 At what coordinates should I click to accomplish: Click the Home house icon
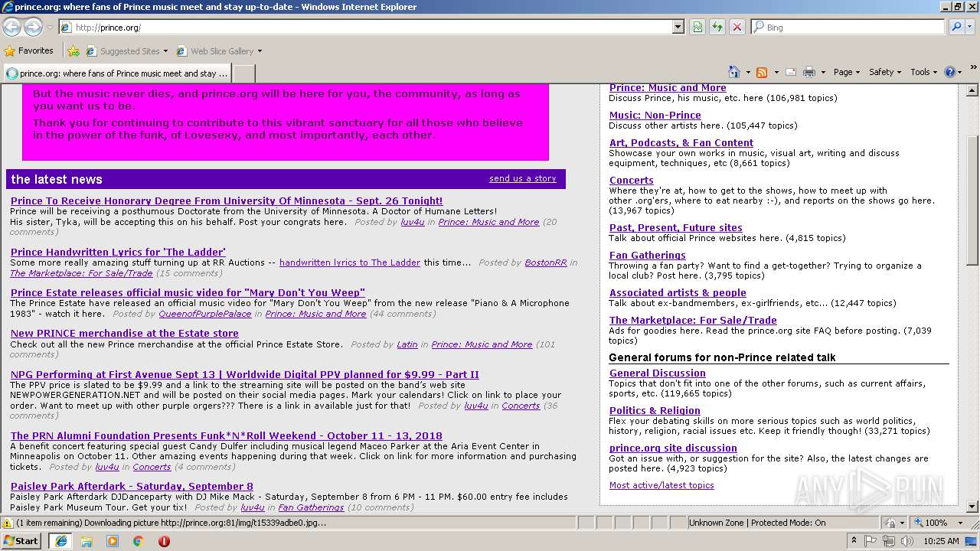[x=734, y=72]
